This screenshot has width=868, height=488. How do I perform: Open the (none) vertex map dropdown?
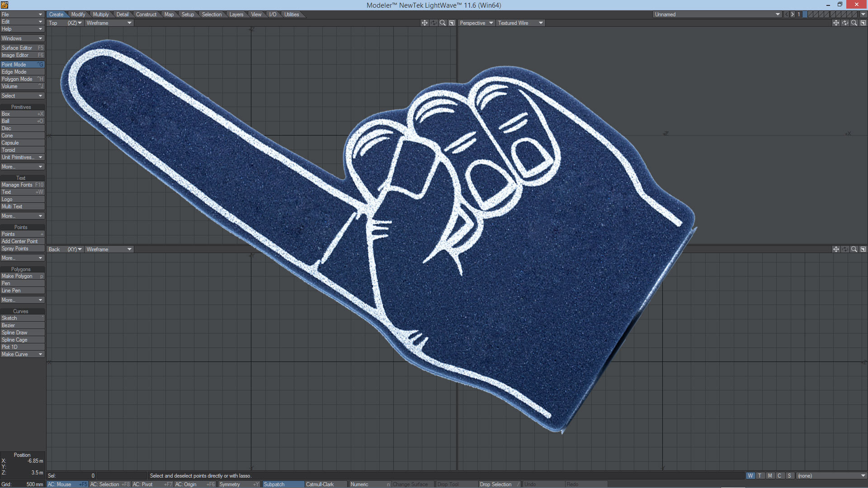tap(831, 476)
